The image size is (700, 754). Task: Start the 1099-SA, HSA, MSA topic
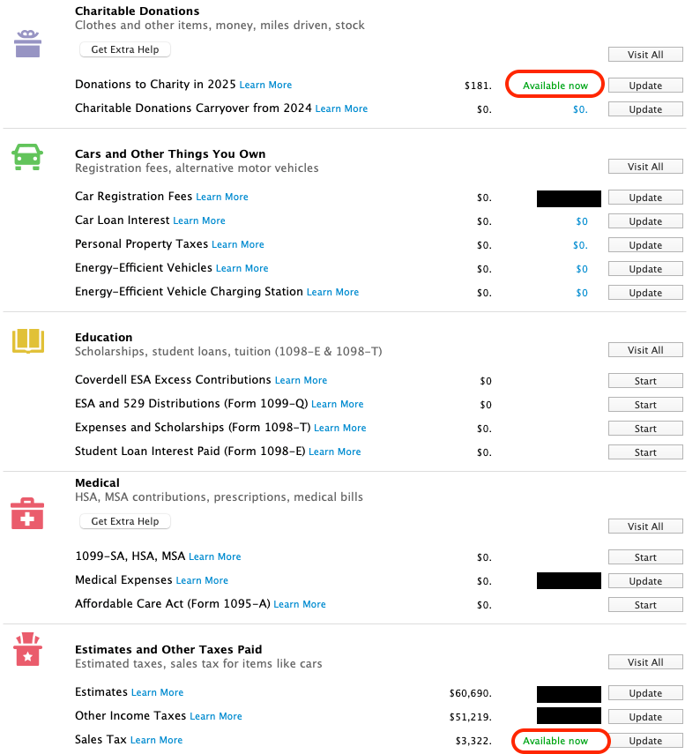point(644,556)
